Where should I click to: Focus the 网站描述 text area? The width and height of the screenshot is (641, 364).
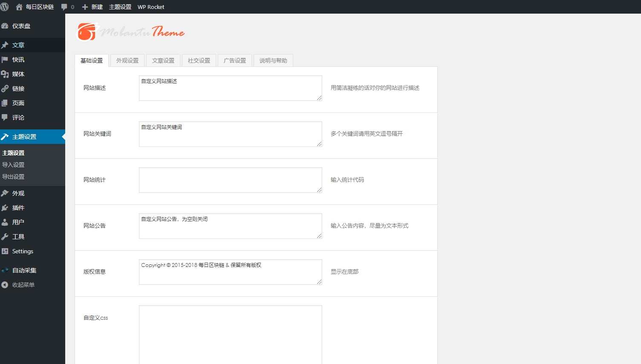coord(231,88)
